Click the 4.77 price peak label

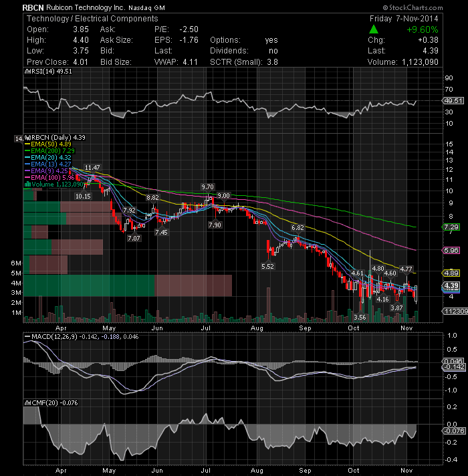tap(406, 269)
